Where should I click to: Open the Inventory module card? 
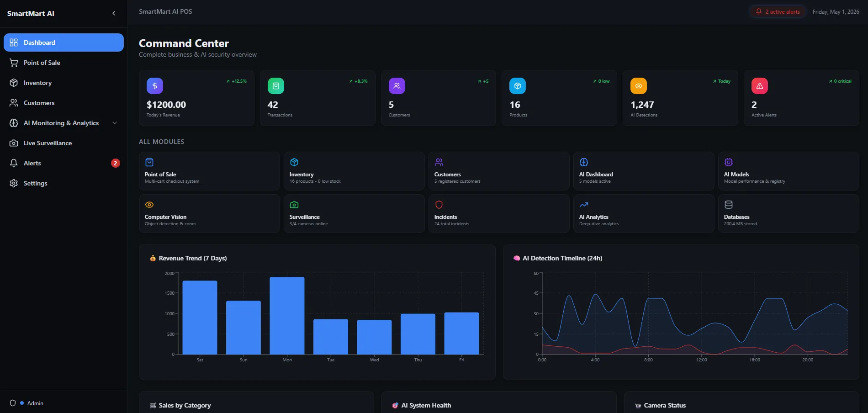point(354,171)
